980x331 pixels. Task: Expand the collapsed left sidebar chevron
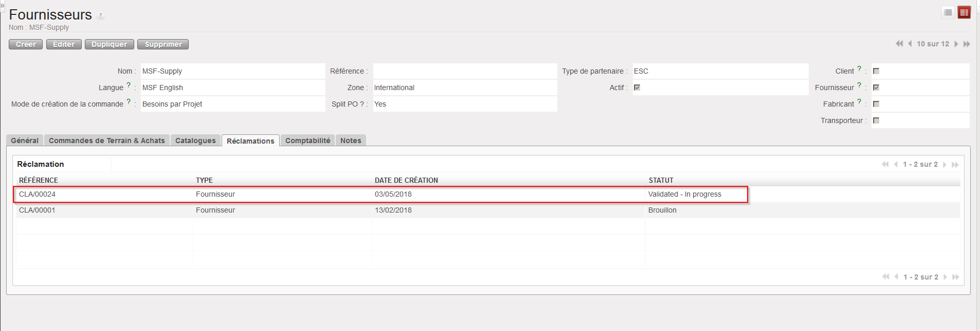[x=2, y=4]
